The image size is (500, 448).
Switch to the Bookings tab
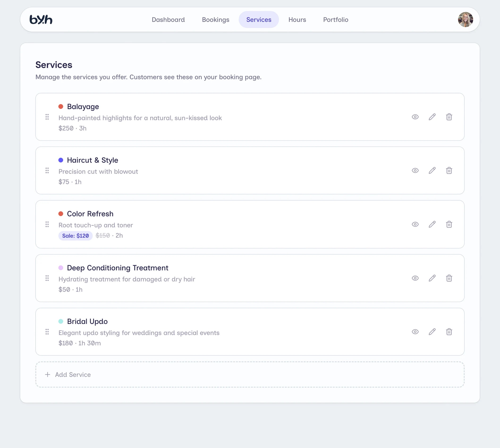[215, 20]
